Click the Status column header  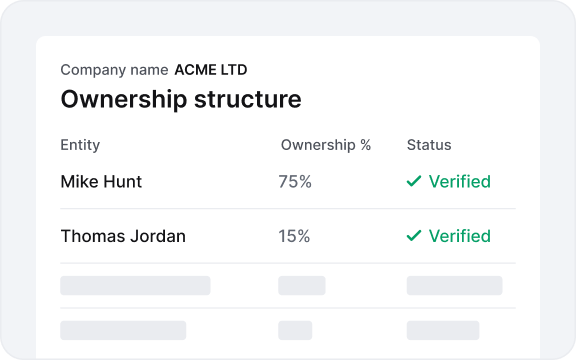click(429, 145)
